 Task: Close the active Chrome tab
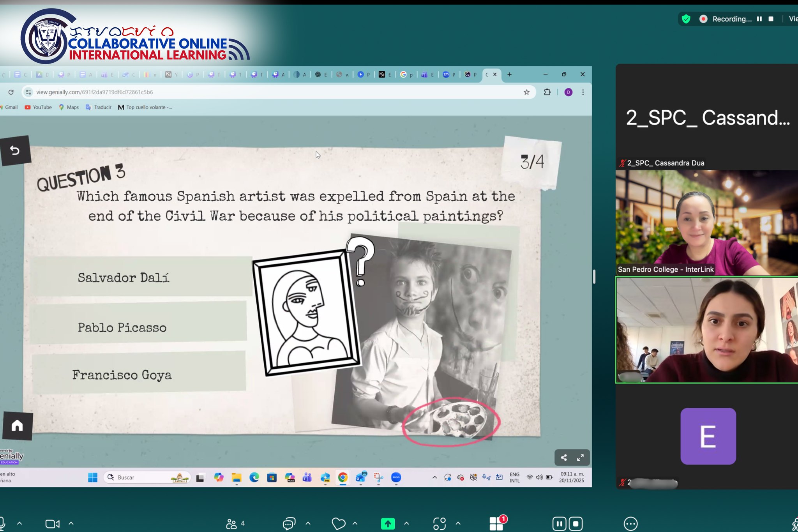(495, 74)
